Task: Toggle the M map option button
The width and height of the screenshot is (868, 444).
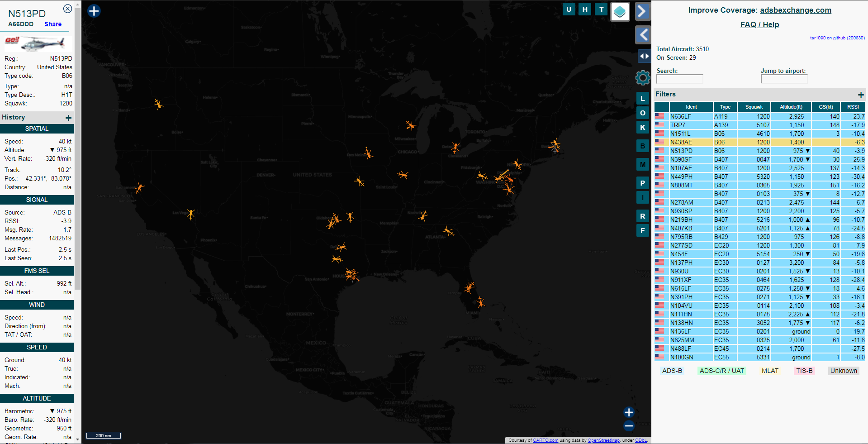Action: click(x=643, y=164)
